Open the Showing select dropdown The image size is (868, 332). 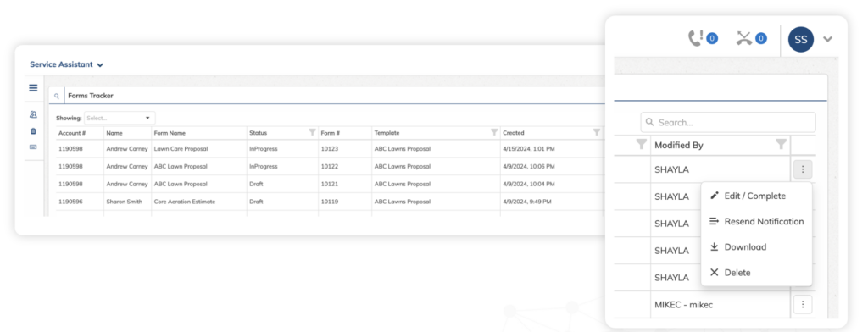coord(120,118)
